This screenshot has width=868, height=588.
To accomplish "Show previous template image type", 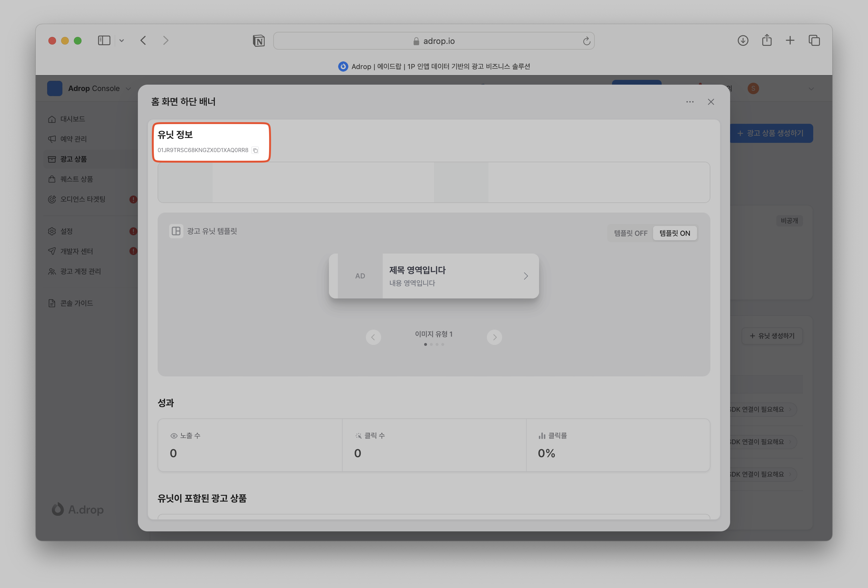I will 373,338.
